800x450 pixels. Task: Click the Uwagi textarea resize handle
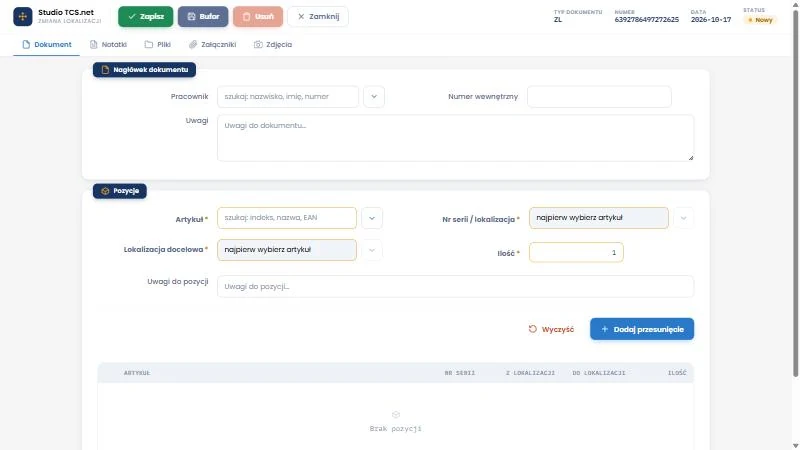coord(690,158)
